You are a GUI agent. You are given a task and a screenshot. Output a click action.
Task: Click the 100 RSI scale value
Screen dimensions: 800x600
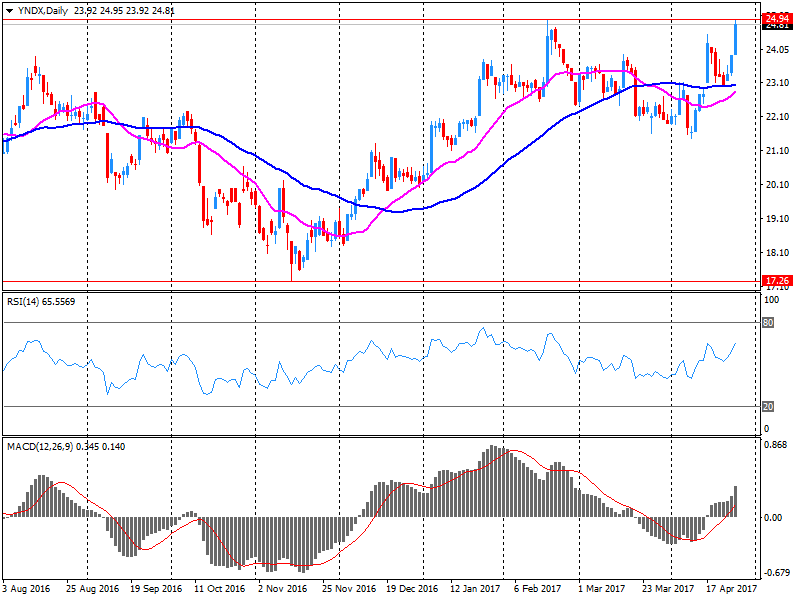[771, 299]
